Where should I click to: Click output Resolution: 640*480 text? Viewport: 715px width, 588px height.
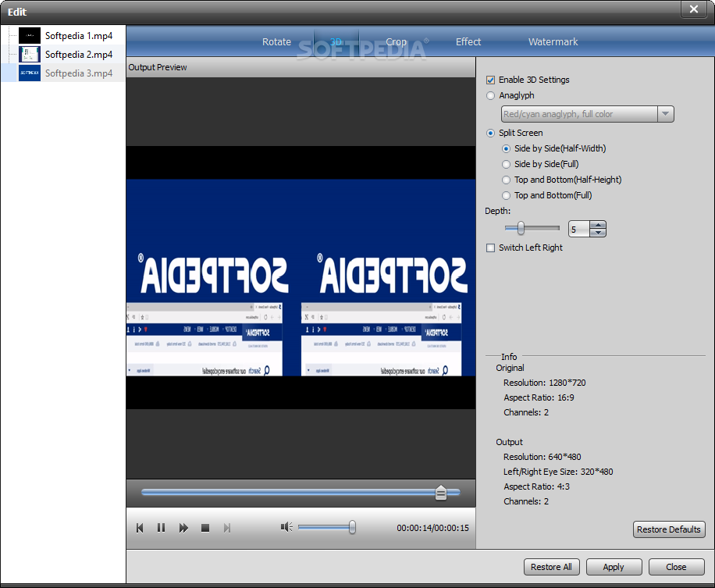pyautogui.click(x=542, y=457)
